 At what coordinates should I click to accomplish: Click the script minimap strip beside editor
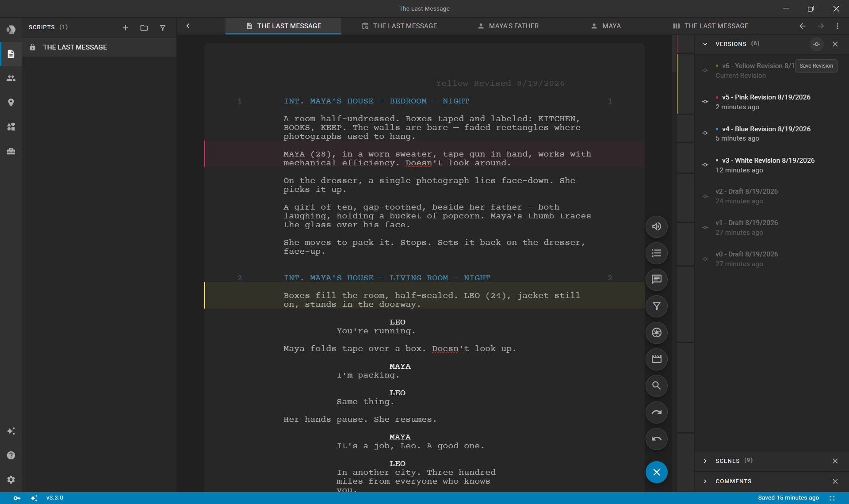pyautogui.click(x=685, y=263)
